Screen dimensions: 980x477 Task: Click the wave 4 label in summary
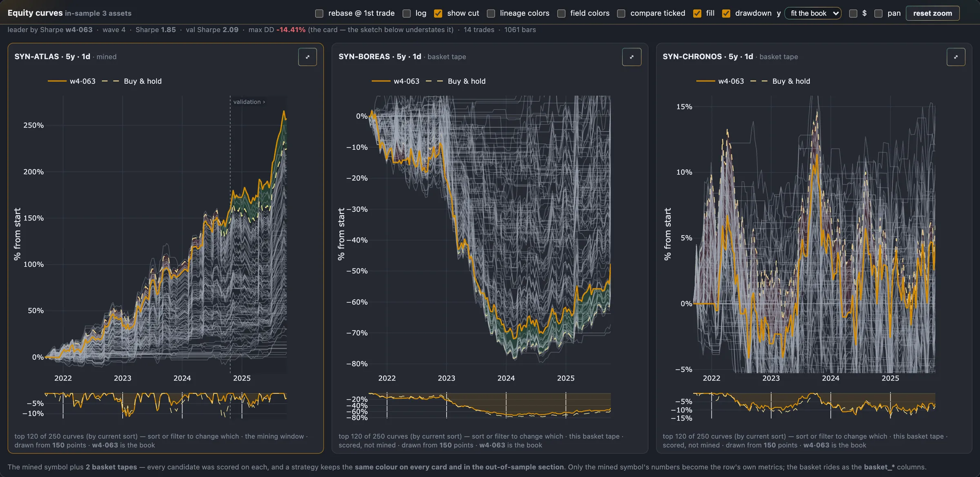coord(114,30)
